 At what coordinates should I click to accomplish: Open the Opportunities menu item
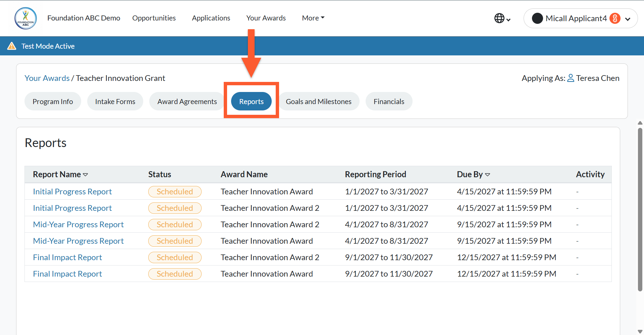[x=154, y=18]
